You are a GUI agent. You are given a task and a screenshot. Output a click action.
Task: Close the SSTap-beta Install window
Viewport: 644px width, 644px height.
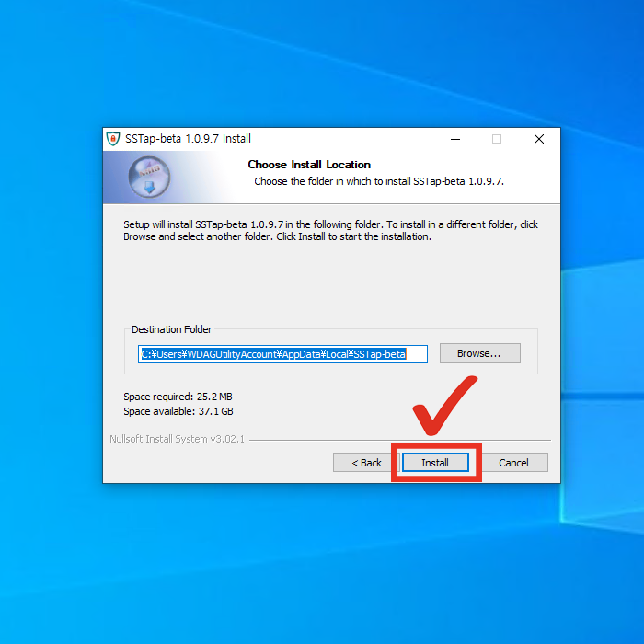click(x=539, y=139)
